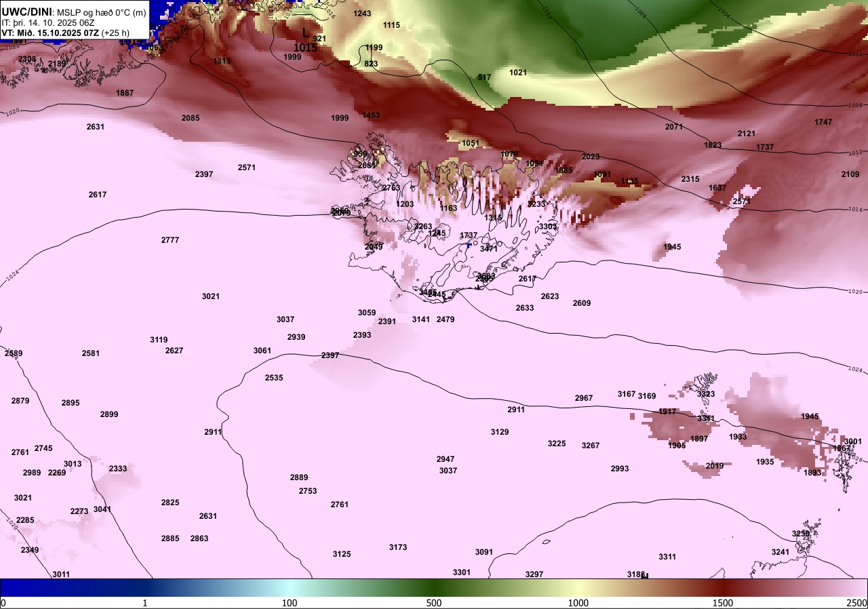Click the map value 3471 over Iceland
This screenshot has width=868, height=609.
(x=489, y=249)
